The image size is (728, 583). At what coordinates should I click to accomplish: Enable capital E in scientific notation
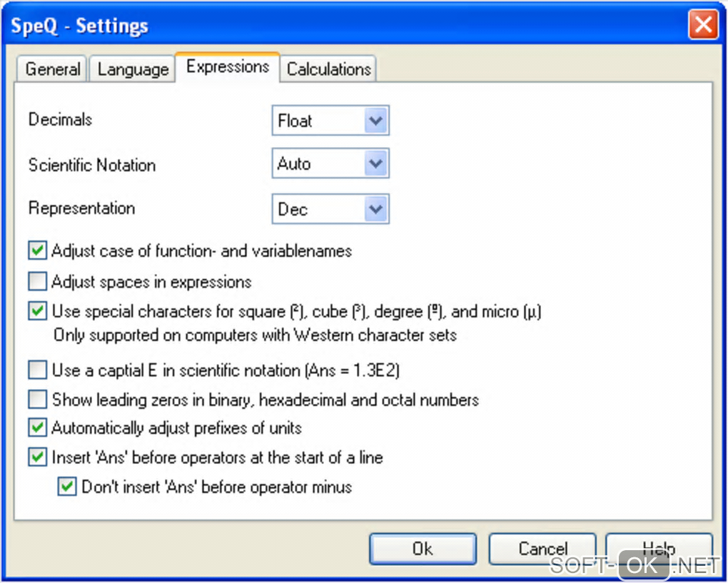pos(38,370)
